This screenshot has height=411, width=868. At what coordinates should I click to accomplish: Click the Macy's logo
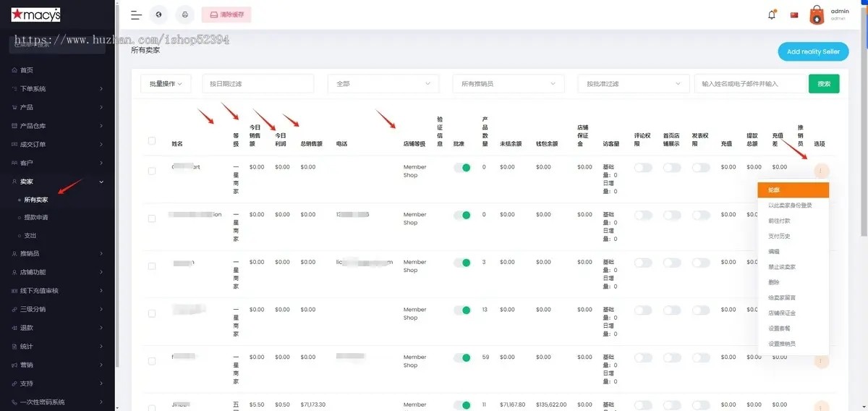click(35, 14)
